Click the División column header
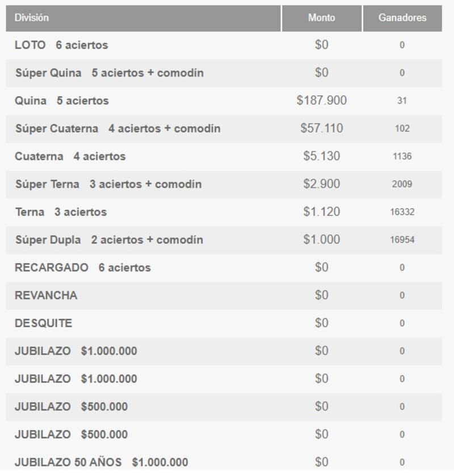The height and width of the screenshot is (476, 454). 32,18
